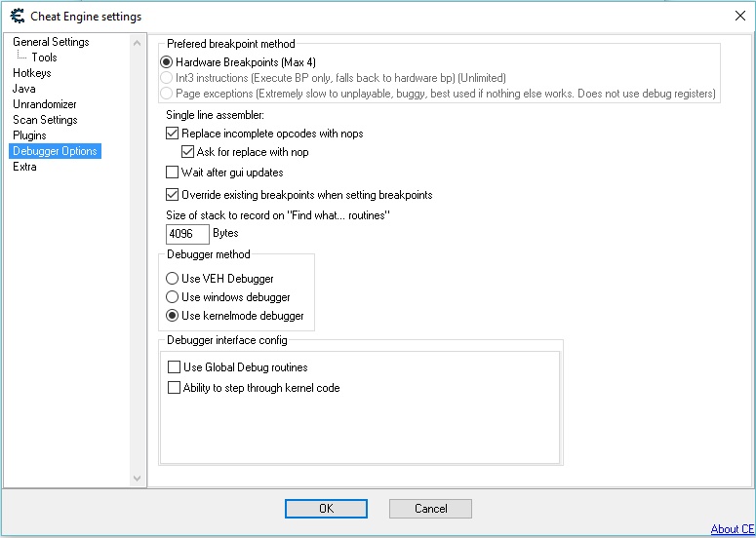
Task: Open Scan Settings page
Action: pos(45,120)
